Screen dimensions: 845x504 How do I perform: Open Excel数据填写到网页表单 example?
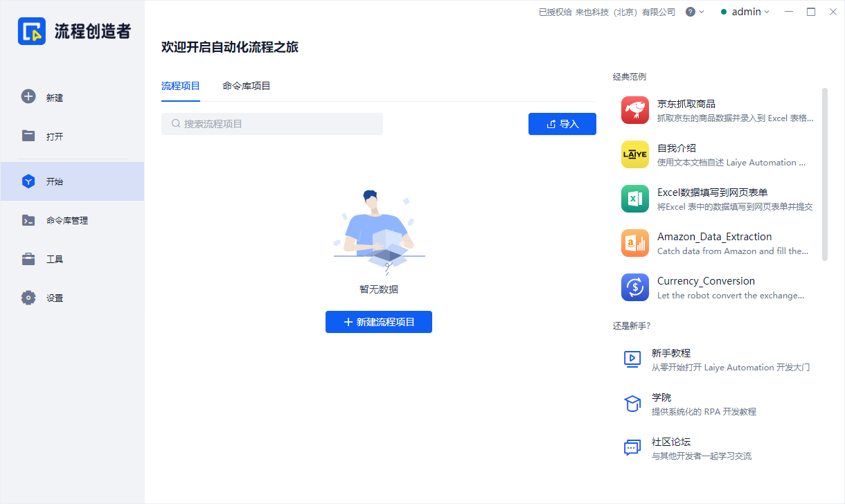(x=634, y=199)
